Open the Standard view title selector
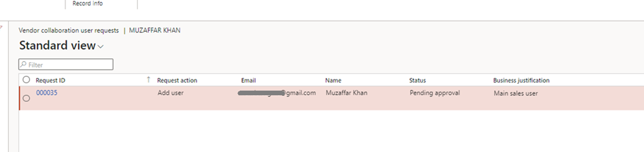 coord(57,46)
